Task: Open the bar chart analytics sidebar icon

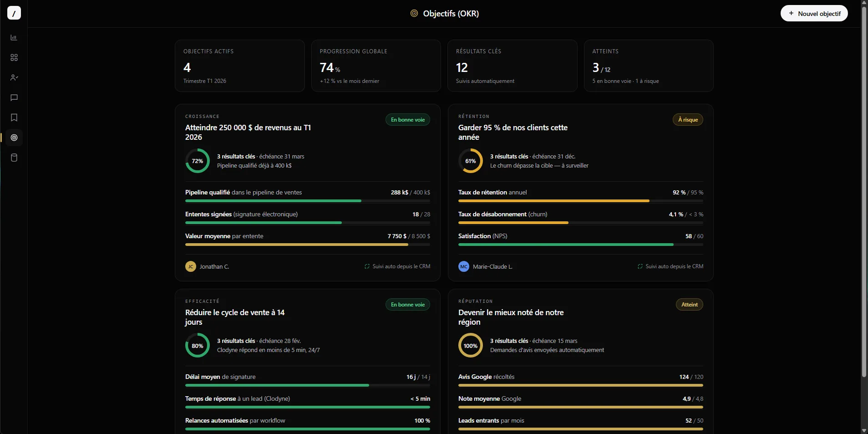Action: [14, 37]
